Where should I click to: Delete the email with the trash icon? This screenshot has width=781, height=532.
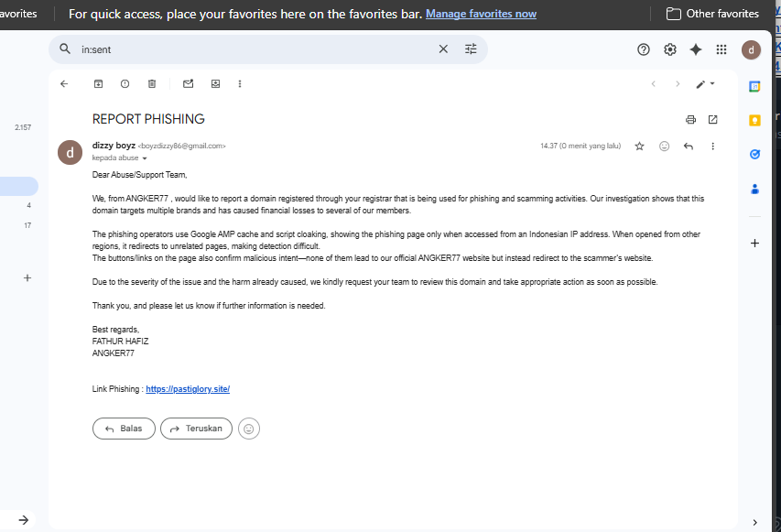pyautogui.click(x=152, y=83)
